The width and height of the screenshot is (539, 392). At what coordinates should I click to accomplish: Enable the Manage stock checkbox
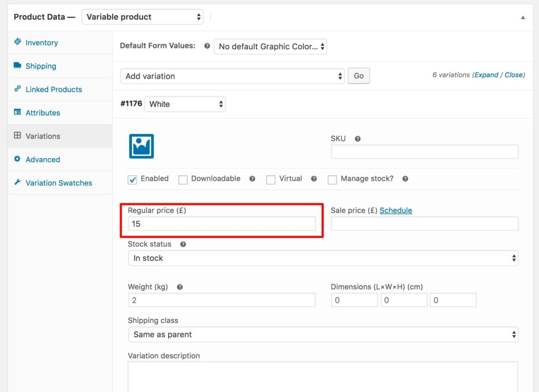(x=332, y=179)
